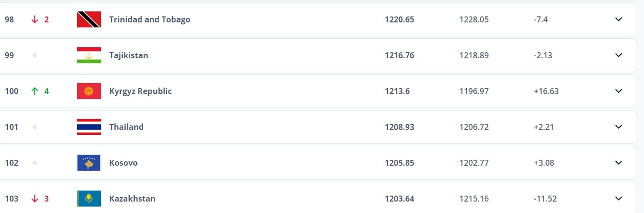
Task: Click Kazakhstan's total points 1203.64
Action: pyautogui.click(x=399, y=199)
